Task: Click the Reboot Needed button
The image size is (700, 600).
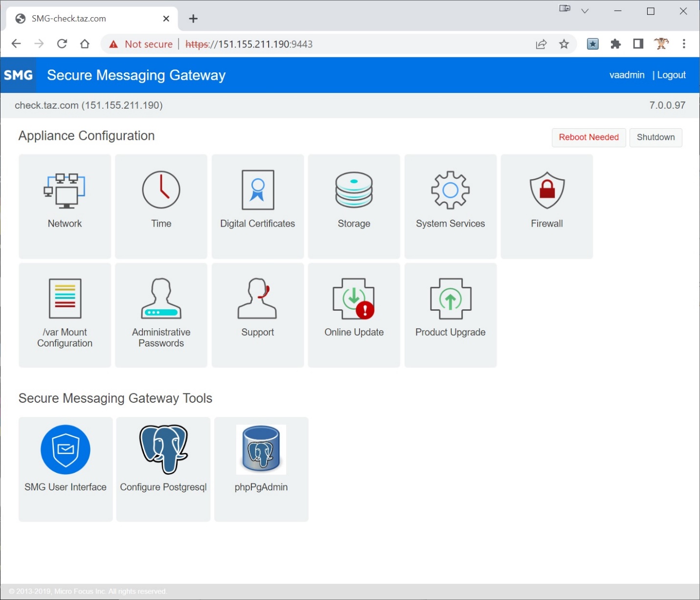Action: pyautogui.click(x=588, y=137)
